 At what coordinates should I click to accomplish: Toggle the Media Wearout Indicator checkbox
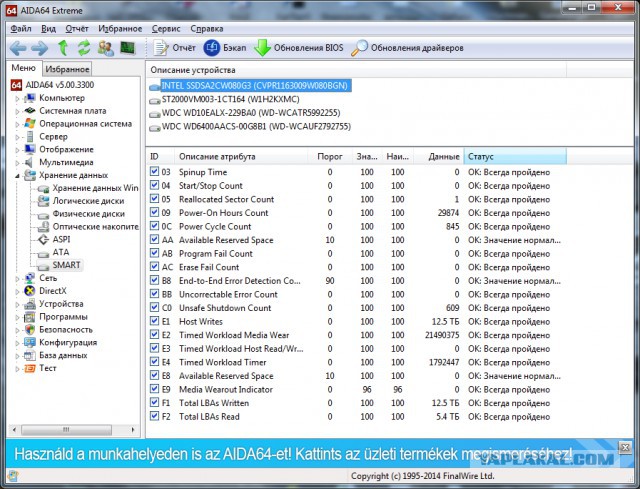(154, 389)
